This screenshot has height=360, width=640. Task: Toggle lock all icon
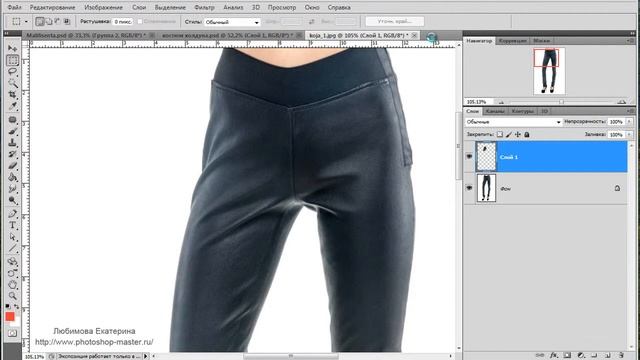[x=527, y=134]
